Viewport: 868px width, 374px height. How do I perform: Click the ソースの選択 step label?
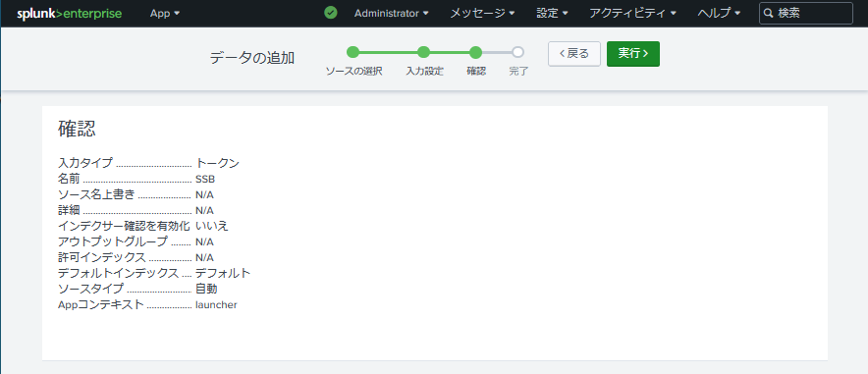(x=353, y=72)
